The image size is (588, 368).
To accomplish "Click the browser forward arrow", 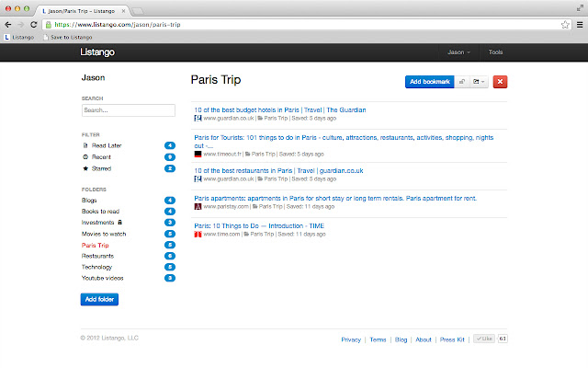I will tap(21, 25).
